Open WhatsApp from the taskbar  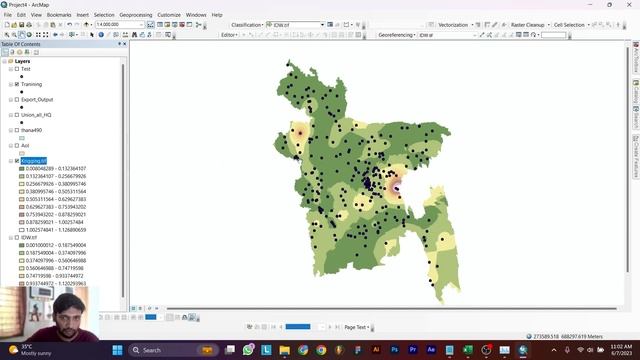[x=248, y=350]
